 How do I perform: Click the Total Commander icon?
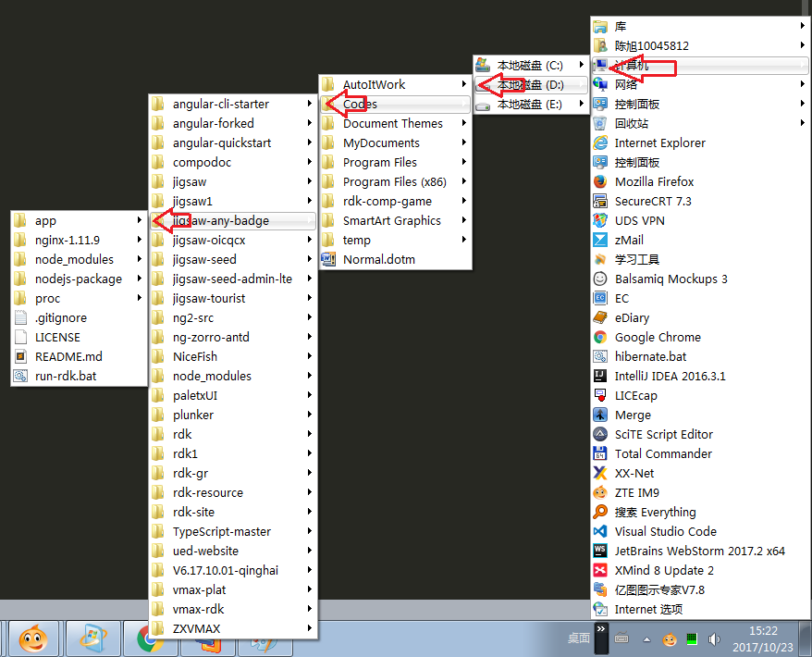(599, 454)
